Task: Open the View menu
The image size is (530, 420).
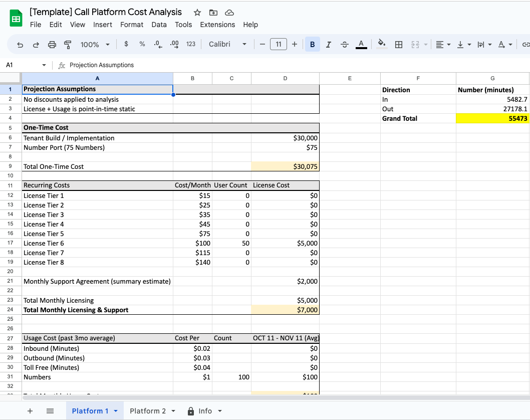Action: coord(78,25)
